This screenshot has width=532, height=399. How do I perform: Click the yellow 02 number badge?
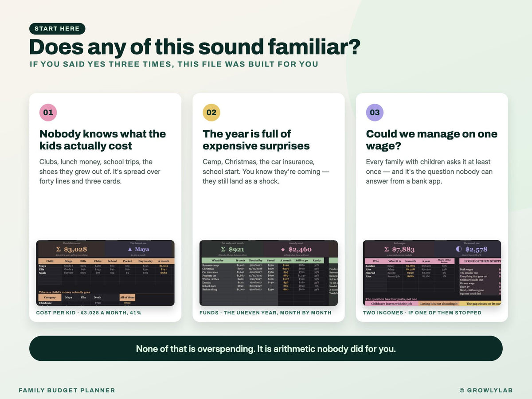pos(211,113)
